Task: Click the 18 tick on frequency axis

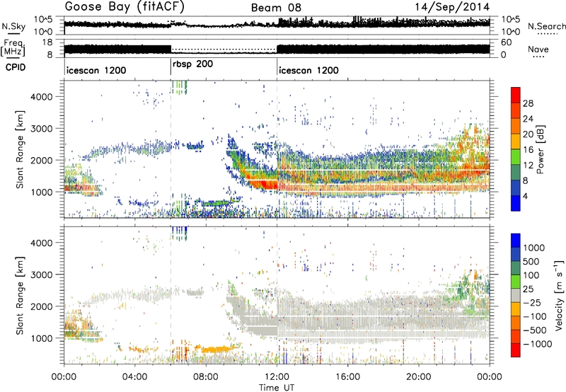Action: coord(47,42)
